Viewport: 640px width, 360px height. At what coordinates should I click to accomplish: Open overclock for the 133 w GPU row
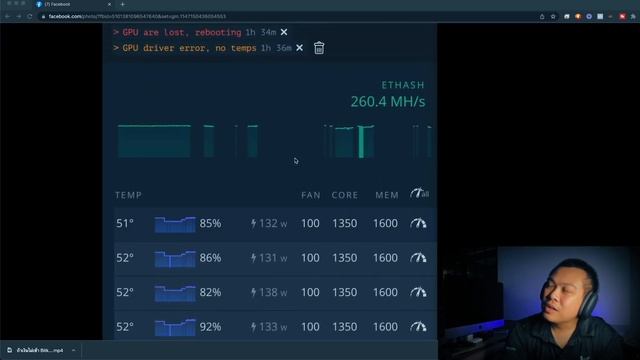(418, 327)
